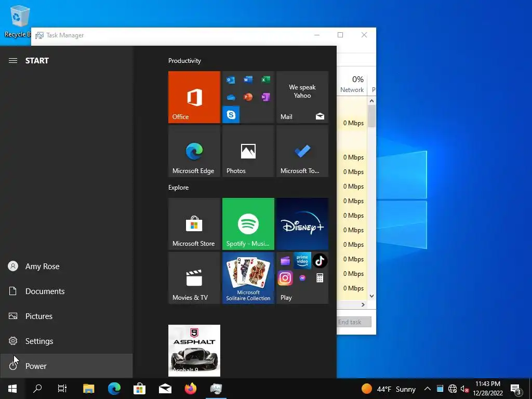Open TikTok in the Play folder
The width and height of the screenshot is (532, 399).
pos(320,261)
